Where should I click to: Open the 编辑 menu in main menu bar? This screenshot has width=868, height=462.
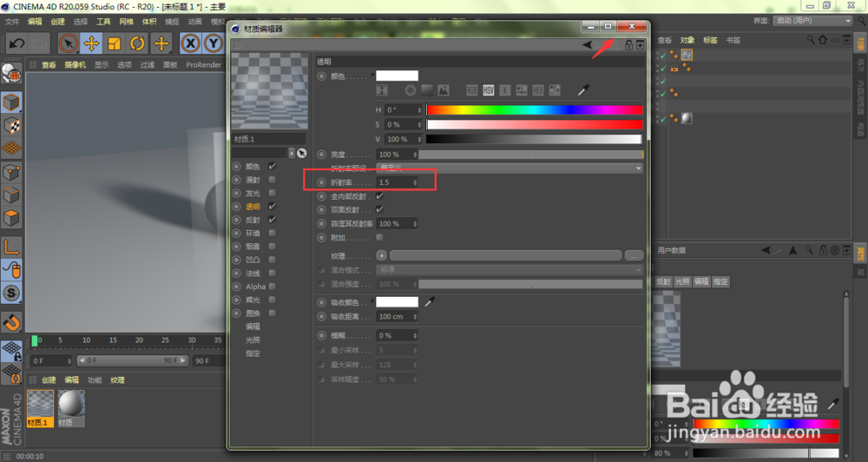(35, 22)
